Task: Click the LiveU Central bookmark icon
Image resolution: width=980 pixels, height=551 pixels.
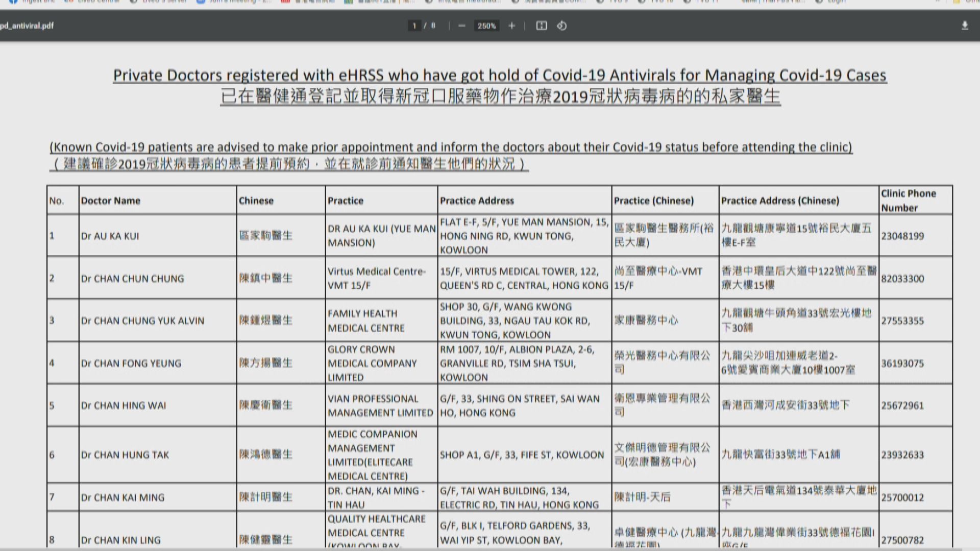Action: [69, 2]
